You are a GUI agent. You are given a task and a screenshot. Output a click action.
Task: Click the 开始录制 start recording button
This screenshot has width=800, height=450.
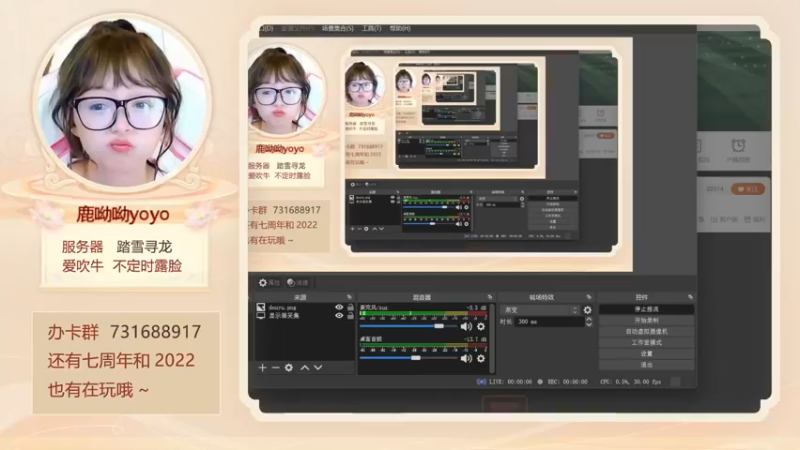click(x=646, y=320)
